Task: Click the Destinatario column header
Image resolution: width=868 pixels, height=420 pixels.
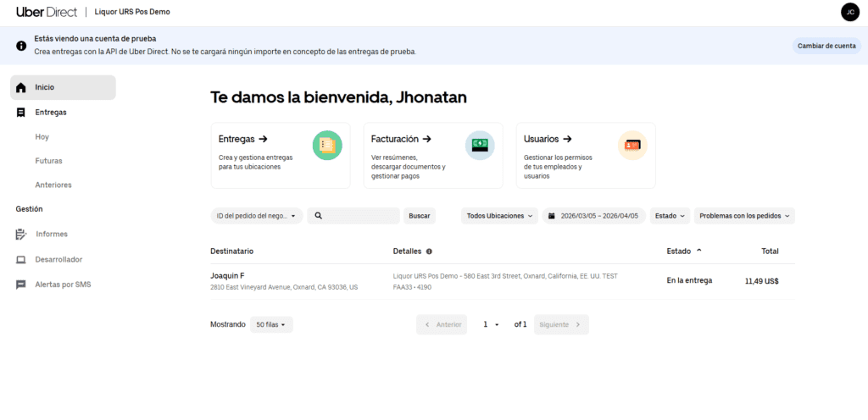Action: [232, 251]
